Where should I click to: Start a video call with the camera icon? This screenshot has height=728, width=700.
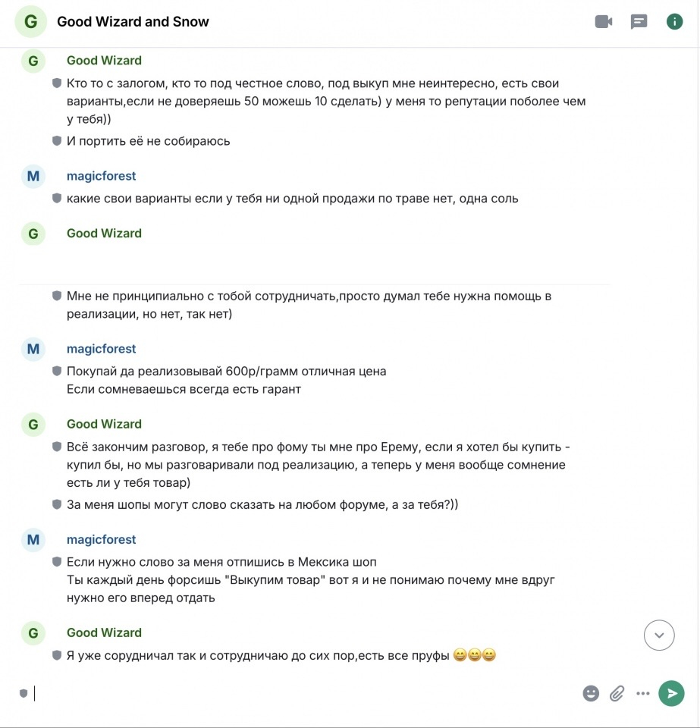604,21
